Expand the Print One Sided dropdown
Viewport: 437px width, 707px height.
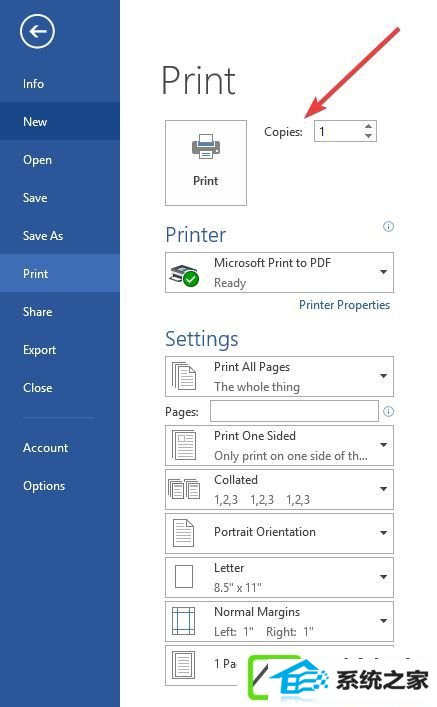pos(279,445)
